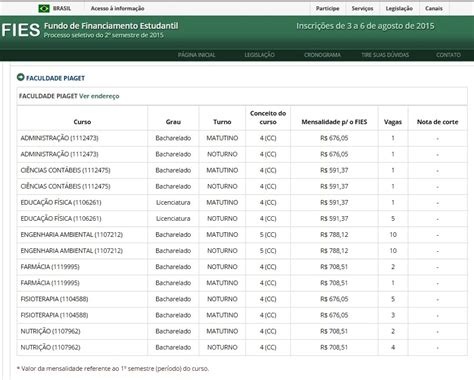Select ADMINISTRAÇÃO (1112473) in the Noturno row

click(x=59, y=154)
